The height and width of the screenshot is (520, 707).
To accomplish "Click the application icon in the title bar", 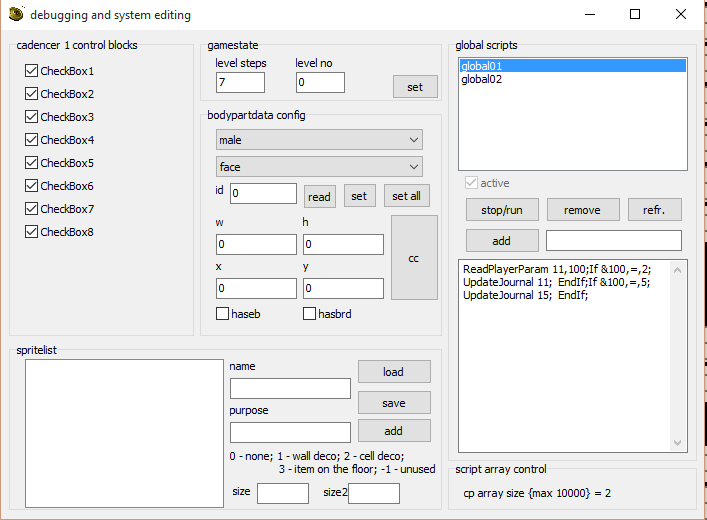I will pos(16,14).
